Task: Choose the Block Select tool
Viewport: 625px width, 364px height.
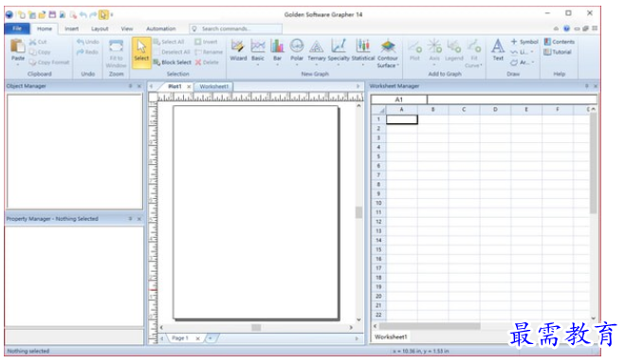Action: coord(173,63)
